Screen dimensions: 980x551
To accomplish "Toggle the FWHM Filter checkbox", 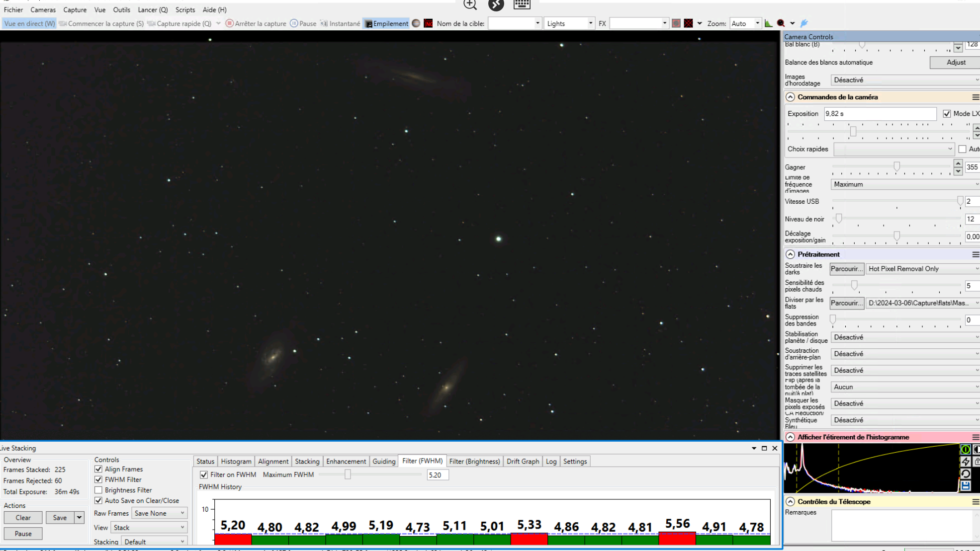I will [x=98, y=479].
